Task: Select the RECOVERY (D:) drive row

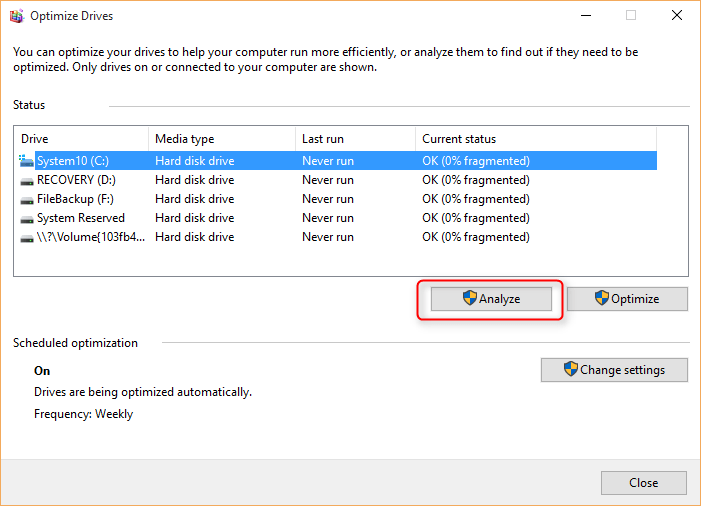Action: click(338, 180)
